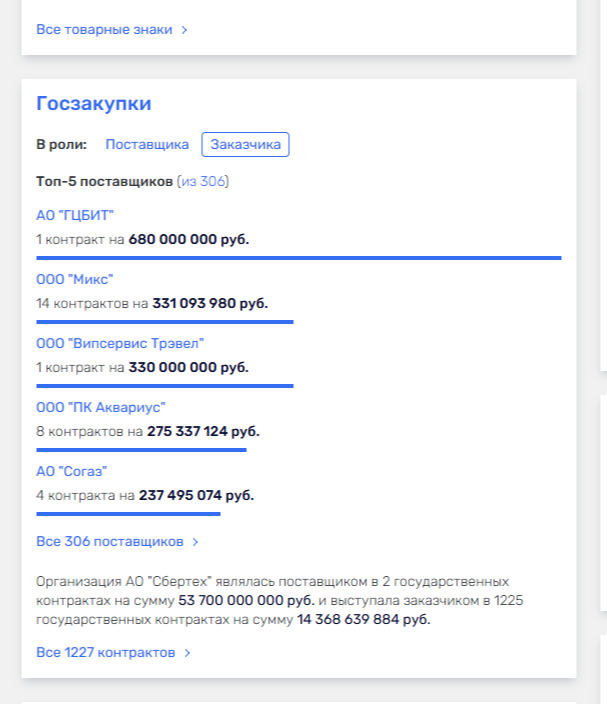Click the blue bar under "Випсервис Трэвел"
Screen dimensions: 607x704
164,386
